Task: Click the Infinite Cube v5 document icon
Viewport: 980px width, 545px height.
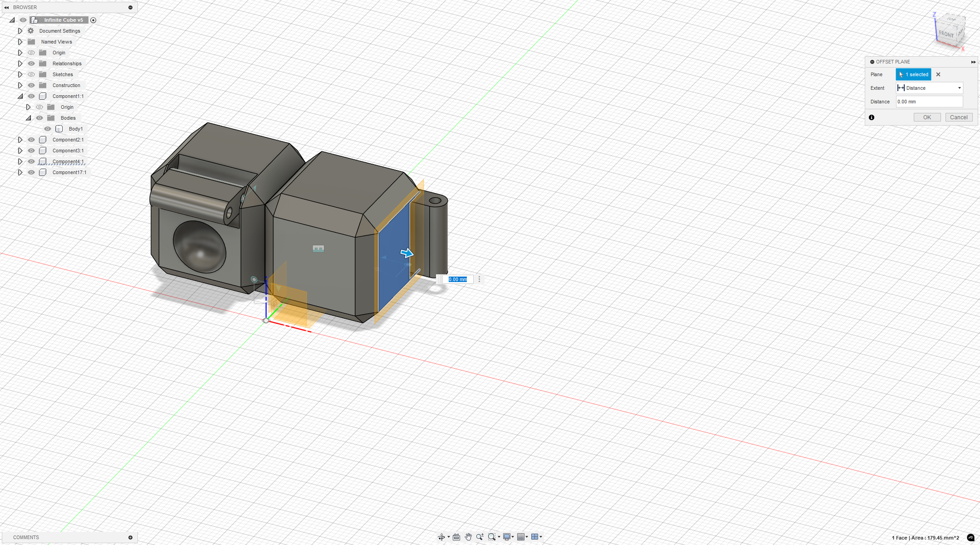Action: coord(34,20)
